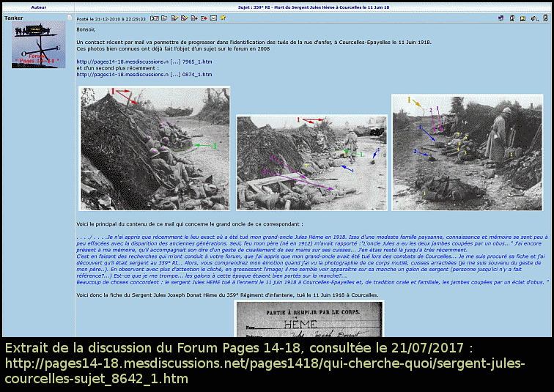Click the envelope icon in post header
Viewport: 554px width, 392px height.
click(213, 17)
